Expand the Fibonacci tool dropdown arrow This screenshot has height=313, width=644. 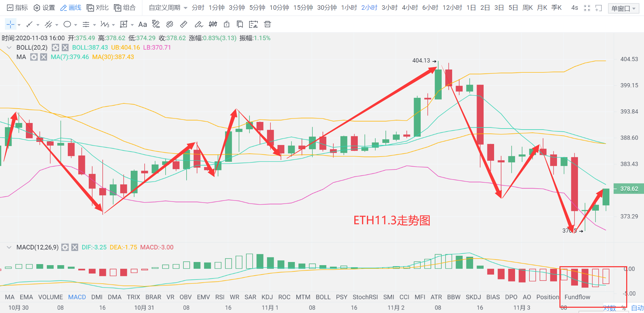[94, 25]
